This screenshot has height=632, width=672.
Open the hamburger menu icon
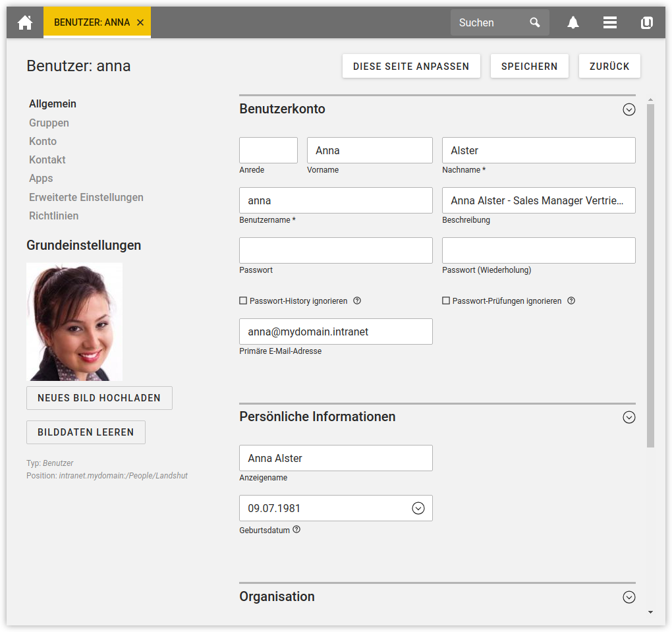610,22
